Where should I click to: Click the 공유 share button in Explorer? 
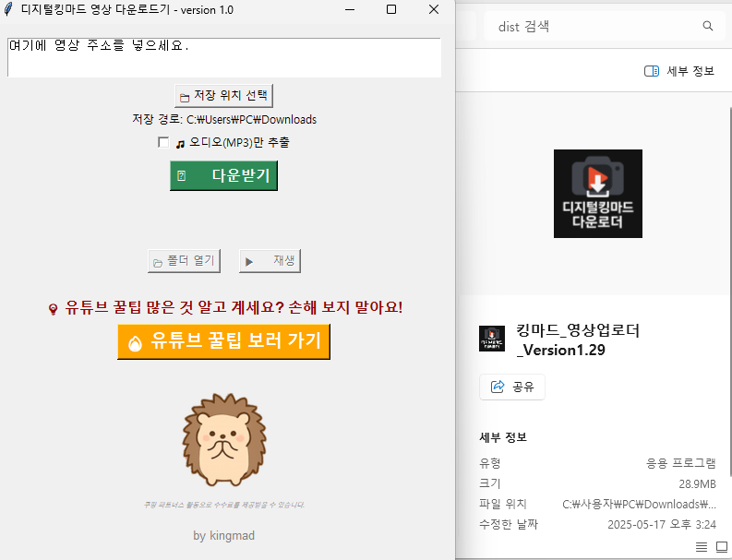click(x=512, y=387)
